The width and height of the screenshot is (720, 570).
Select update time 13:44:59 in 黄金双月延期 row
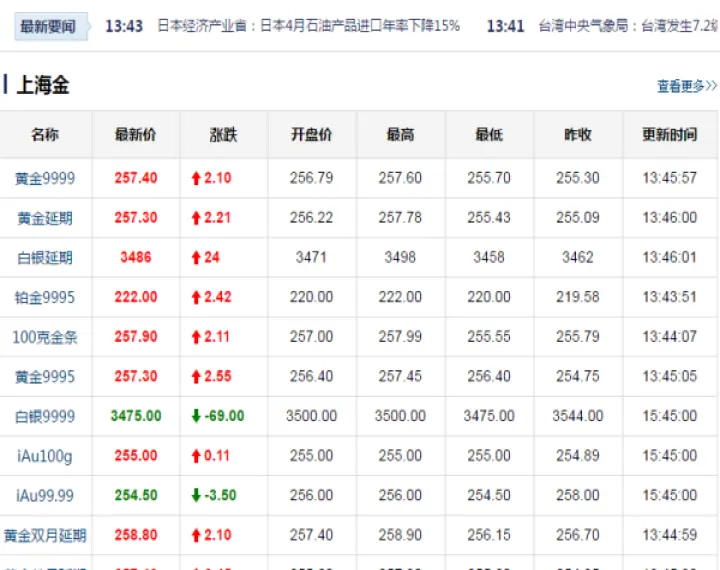click(670, 535)
